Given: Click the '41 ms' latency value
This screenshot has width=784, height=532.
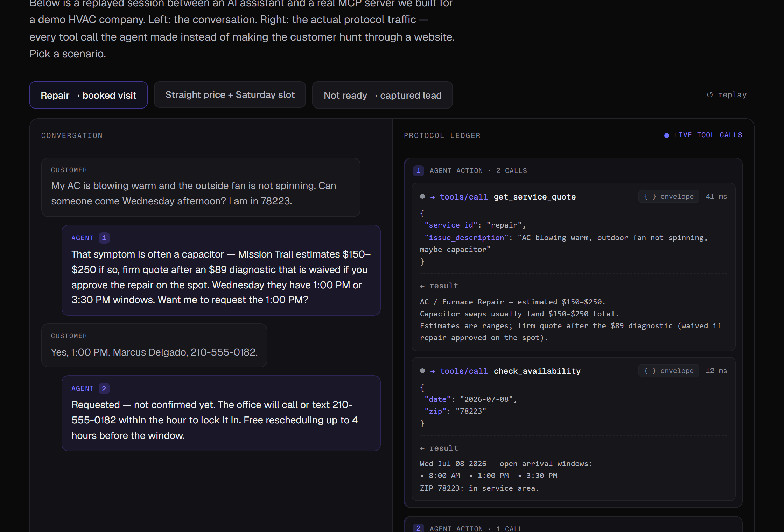Looking at the screenshot, I should click(716, 196).
